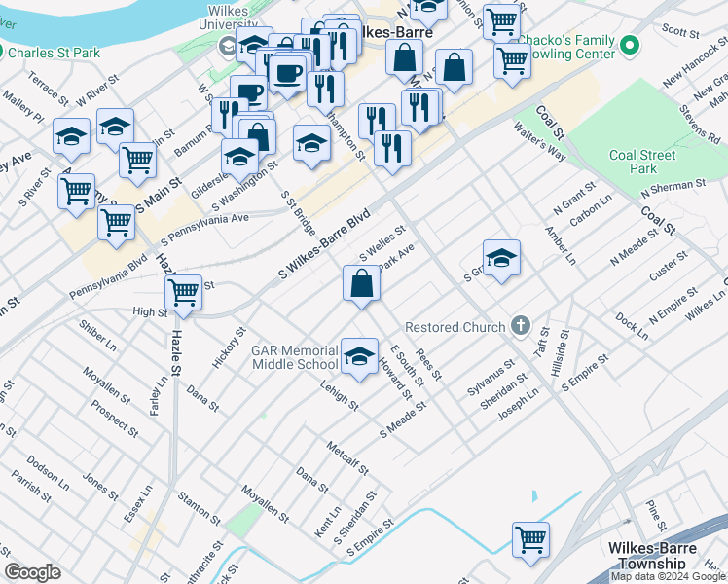The image size is (728, 584).
Task: Click the S Pennsylvania Ave label
Action: tap(204, 230)
